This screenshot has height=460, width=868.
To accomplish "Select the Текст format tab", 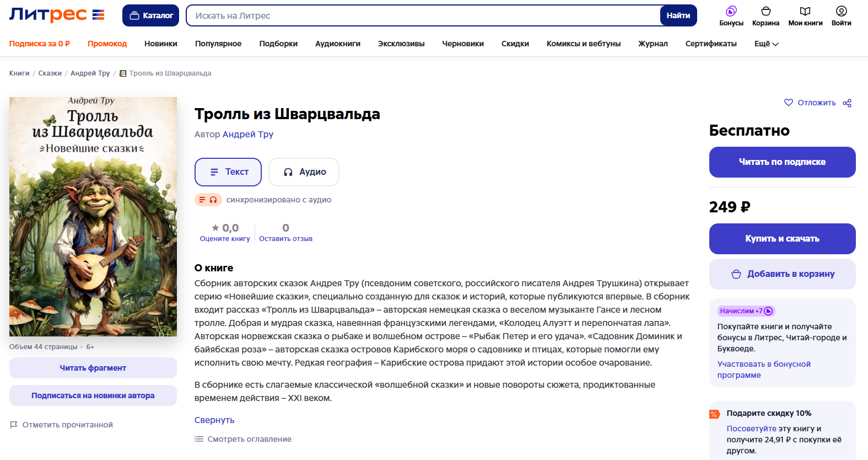I will 228,172.
